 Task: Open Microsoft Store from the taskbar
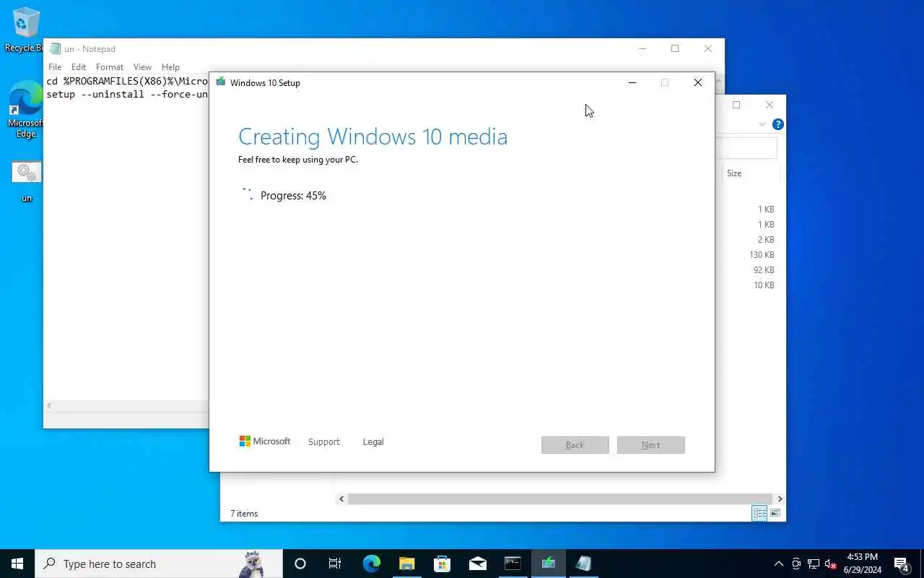click(x=442, y=564)
